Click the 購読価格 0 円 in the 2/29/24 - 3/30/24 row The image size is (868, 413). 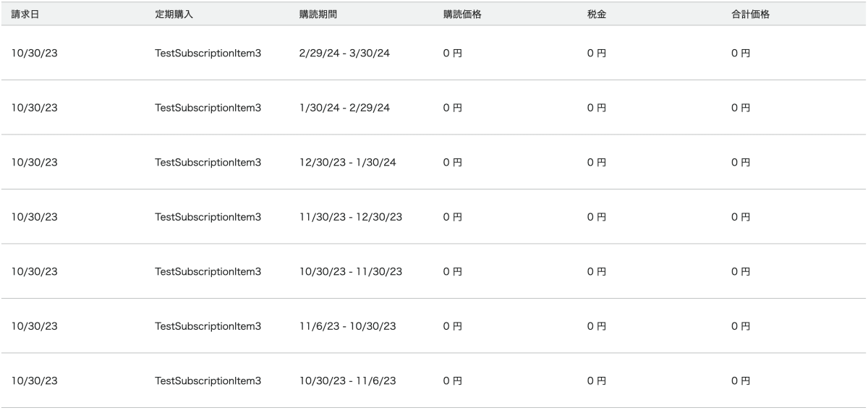(x=452, y=54)
